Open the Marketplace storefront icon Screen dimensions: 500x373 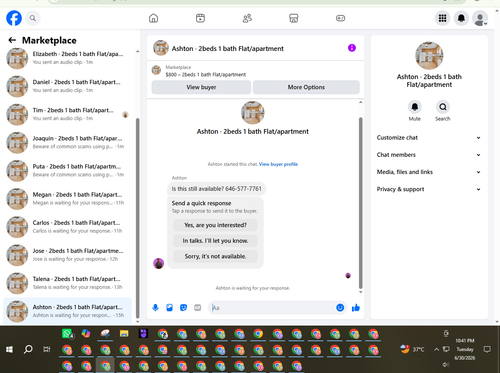point(293,18)
